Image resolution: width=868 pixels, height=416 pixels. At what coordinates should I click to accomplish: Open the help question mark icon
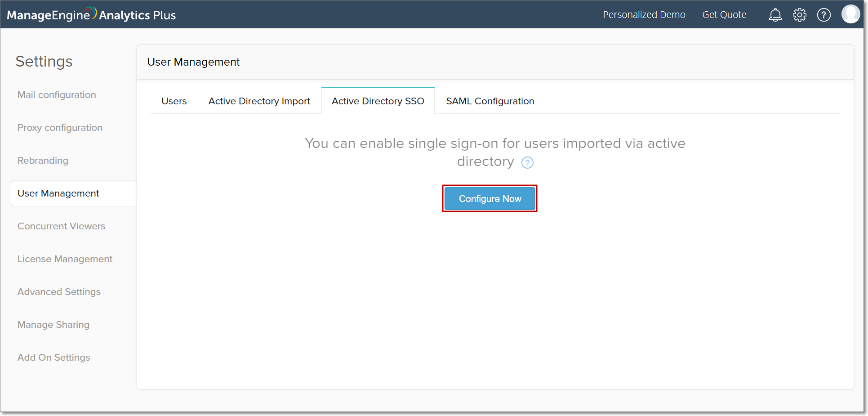tap(823, 15)
